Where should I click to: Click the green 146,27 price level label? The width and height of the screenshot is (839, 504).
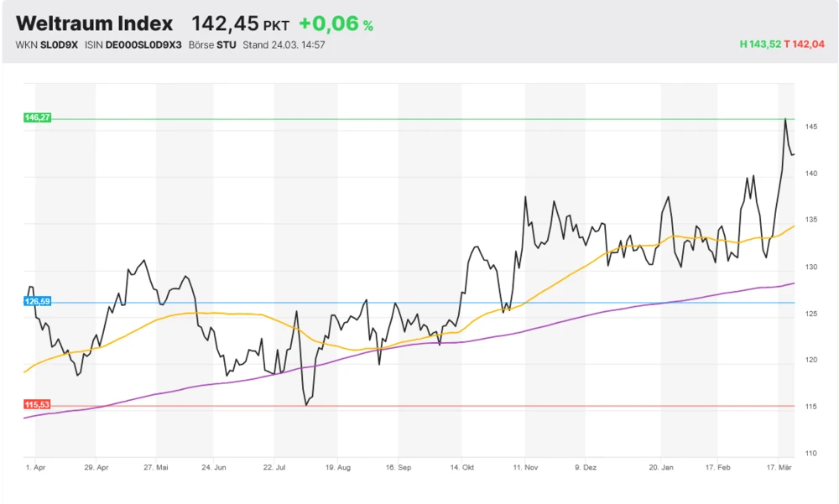36,118
